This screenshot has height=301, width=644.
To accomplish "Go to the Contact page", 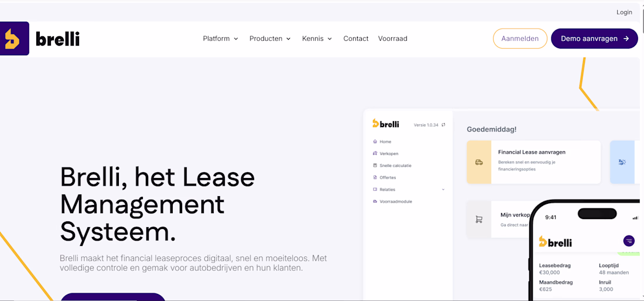I will [x=356, y=39].
